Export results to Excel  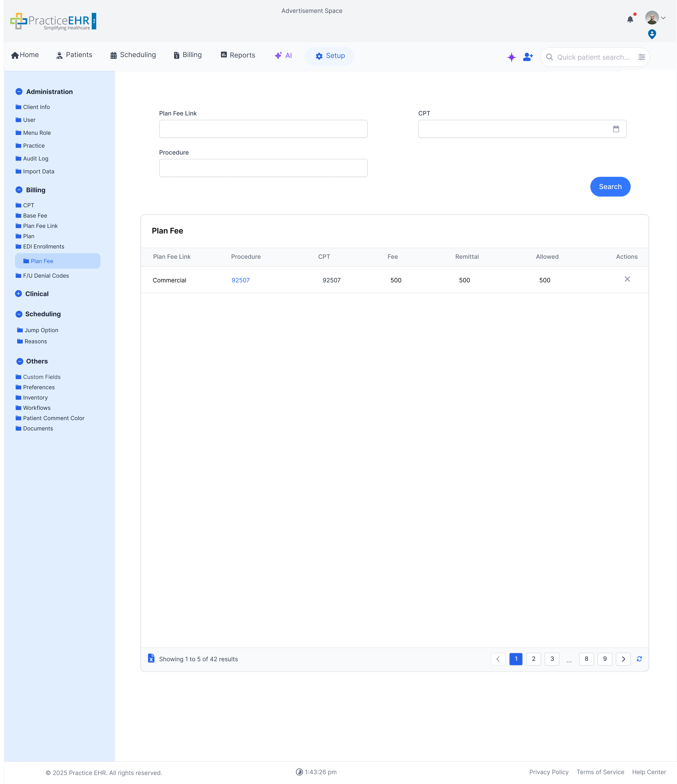click(151, 658)
